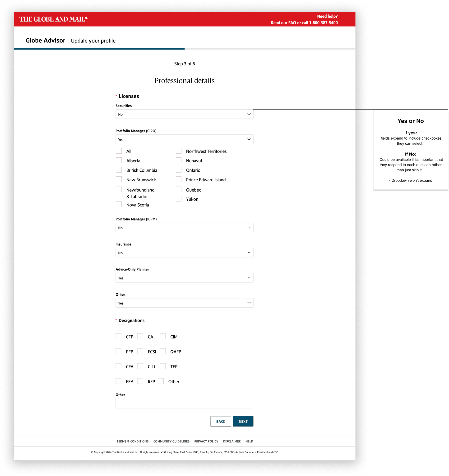Screen dimensions: 449x476
Task: Select the CLU designation checkbox
Action: 140,366
